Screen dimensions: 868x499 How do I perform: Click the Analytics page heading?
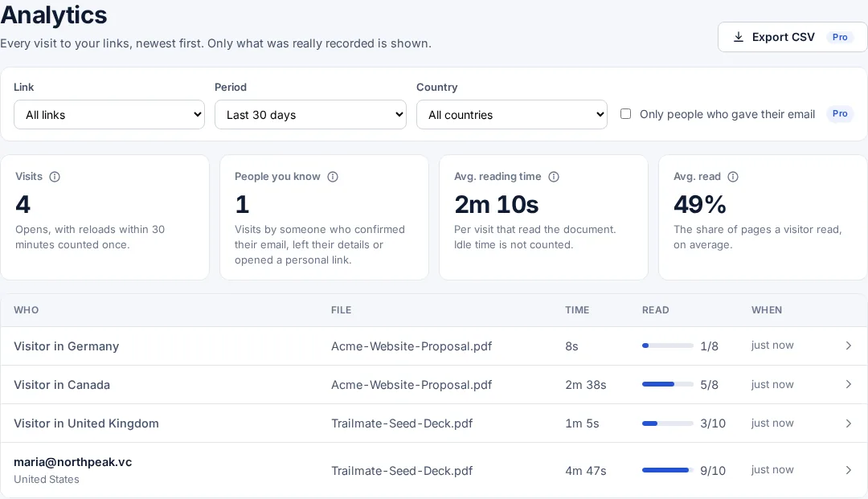[54, 15]
